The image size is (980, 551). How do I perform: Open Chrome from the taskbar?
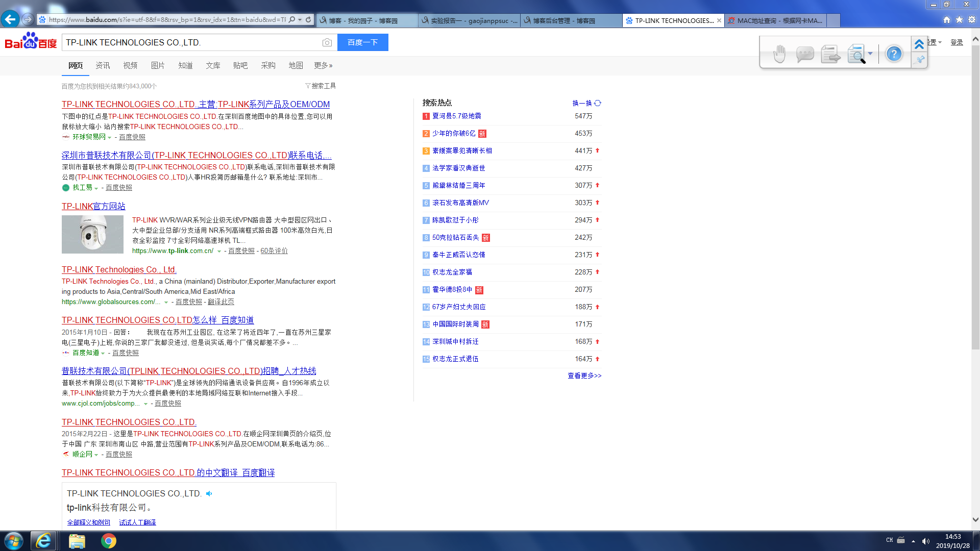click(x=108, y=541)
